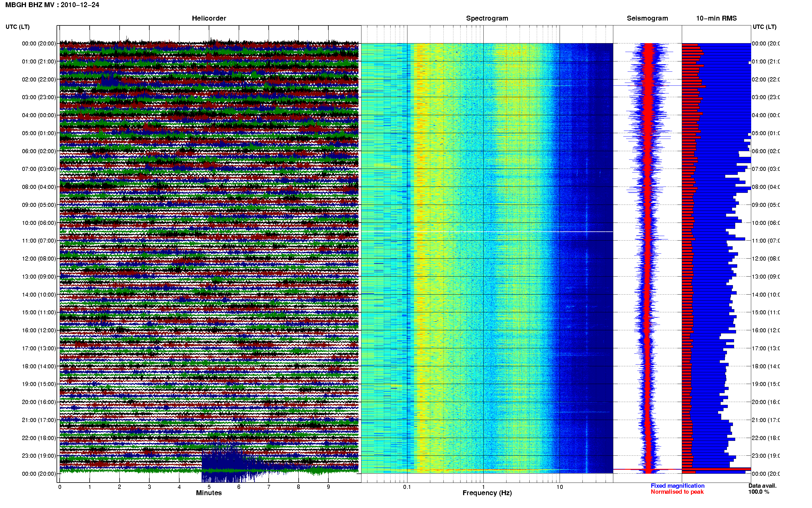Click the left time label '18:00 (14:00)'
812x508 pixels.
pos(39,366)
